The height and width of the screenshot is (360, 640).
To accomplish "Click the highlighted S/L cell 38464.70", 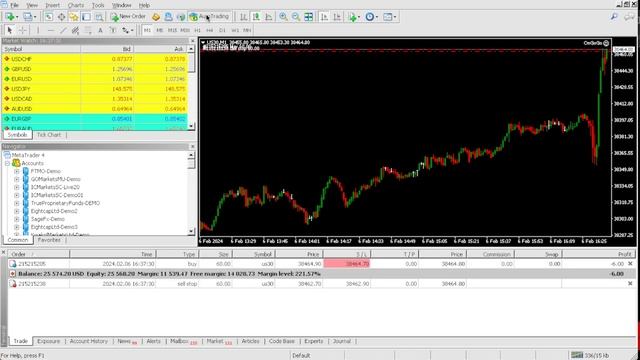I will click(347, 264).
